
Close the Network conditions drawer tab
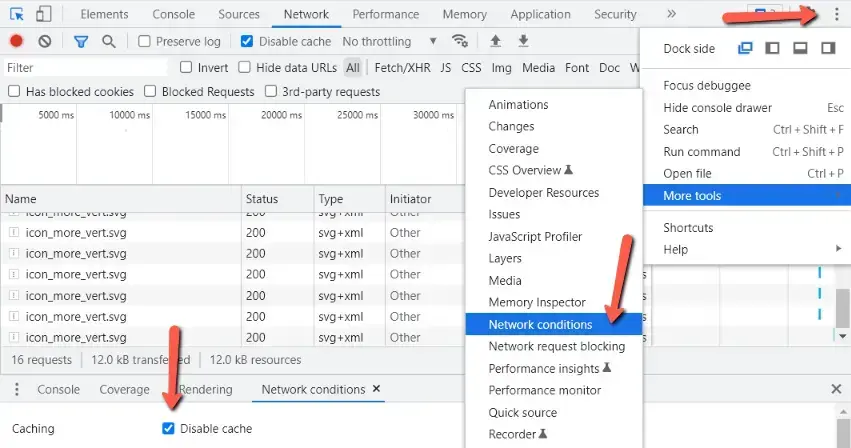[377, 389]
